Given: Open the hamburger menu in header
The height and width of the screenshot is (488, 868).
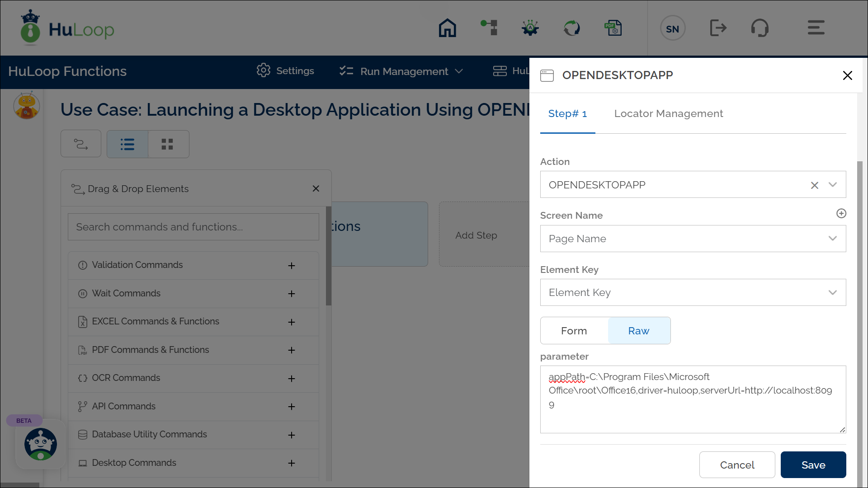Looking at the screenshot, I should [816, 28].
